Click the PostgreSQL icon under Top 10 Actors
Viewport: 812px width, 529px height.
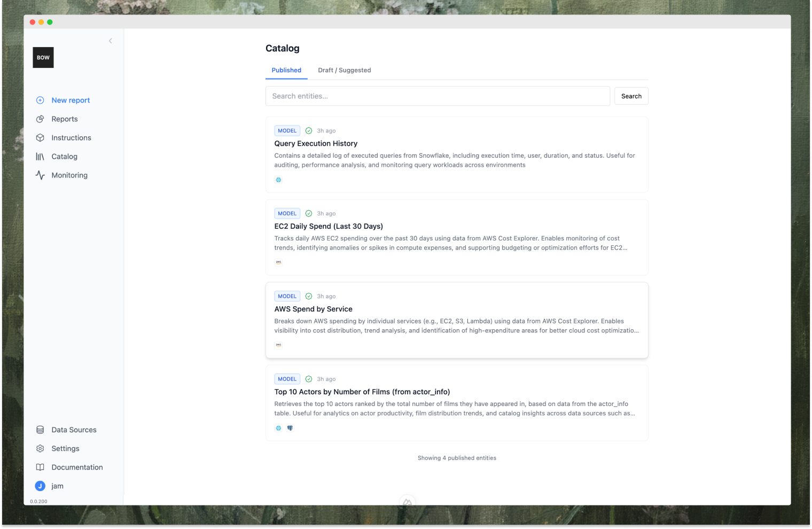(290, 429)
